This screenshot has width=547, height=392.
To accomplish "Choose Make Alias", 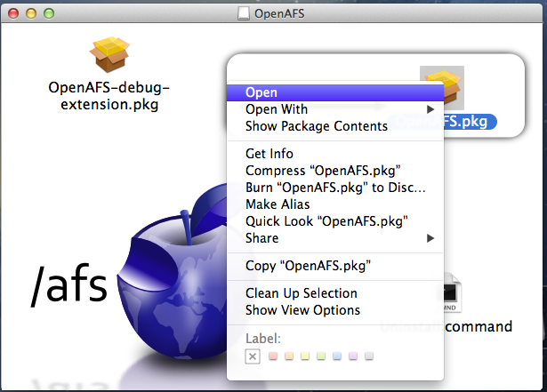I will (x=335, y=204).
